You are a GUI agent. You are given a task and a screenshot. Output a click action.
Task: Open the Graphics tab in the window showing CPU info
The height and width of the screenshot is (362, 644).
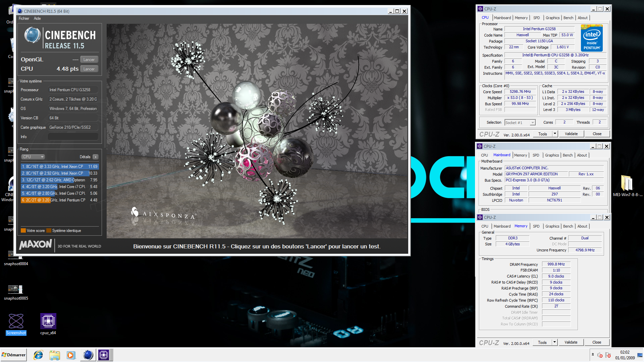pos(552,18)
